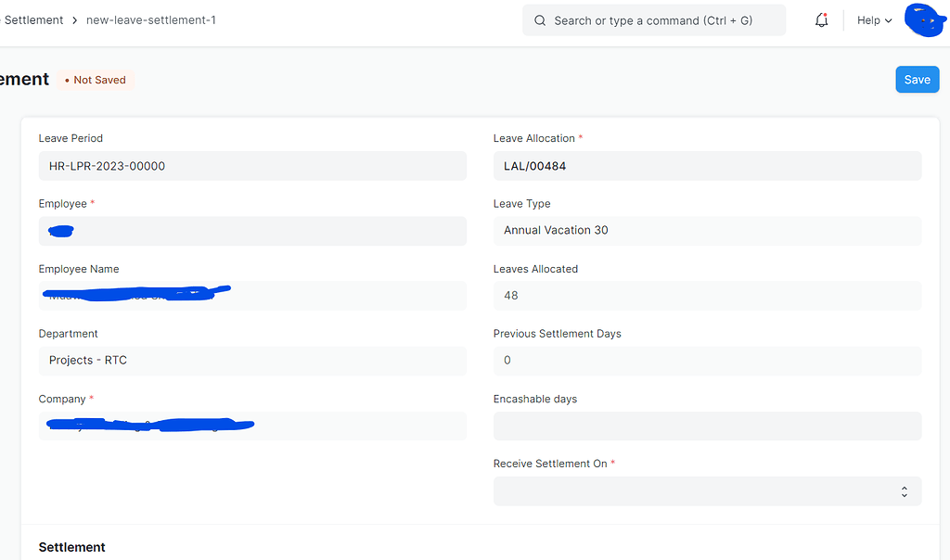Click the Leaves Allocated field
Image resolution: width=950 pixels, height=560 pixels.
[x=707, y=296]
